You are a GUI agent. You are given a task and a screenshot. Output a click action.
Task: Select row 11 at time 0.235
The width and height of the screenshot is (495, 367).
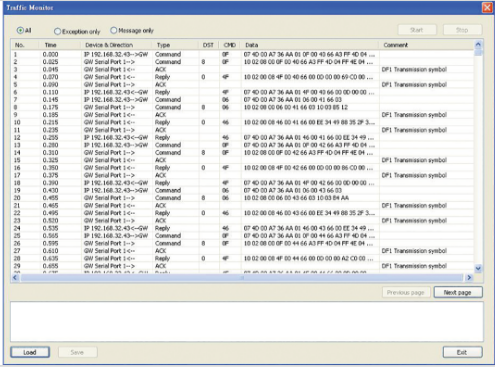click(243, 130)
